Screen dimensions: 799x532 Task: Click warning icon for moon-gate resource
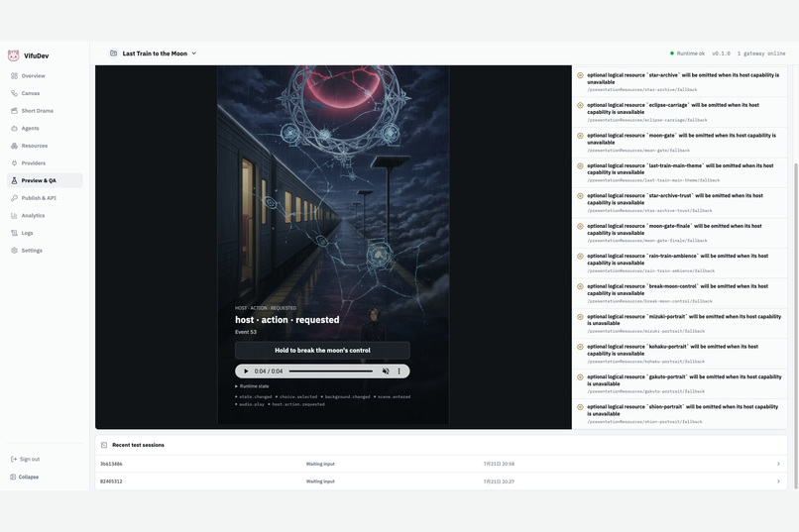coord(580,136)
